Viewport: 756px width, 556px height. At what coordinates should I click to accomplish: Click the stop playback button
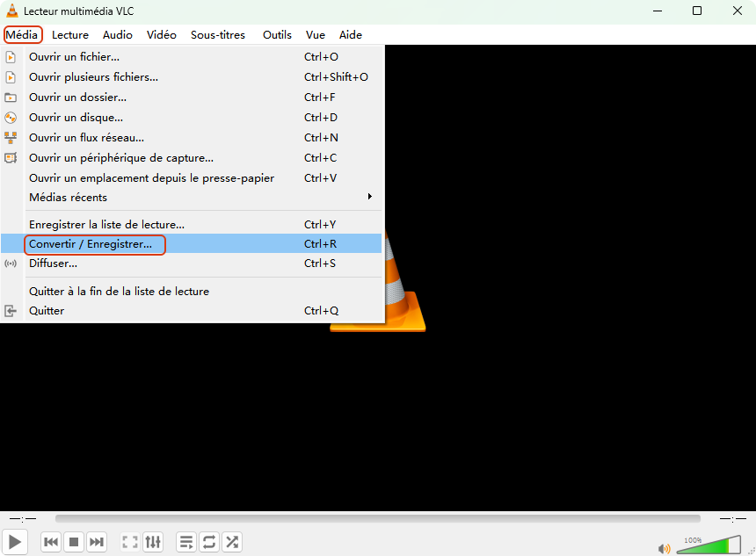tap(74, 542)
